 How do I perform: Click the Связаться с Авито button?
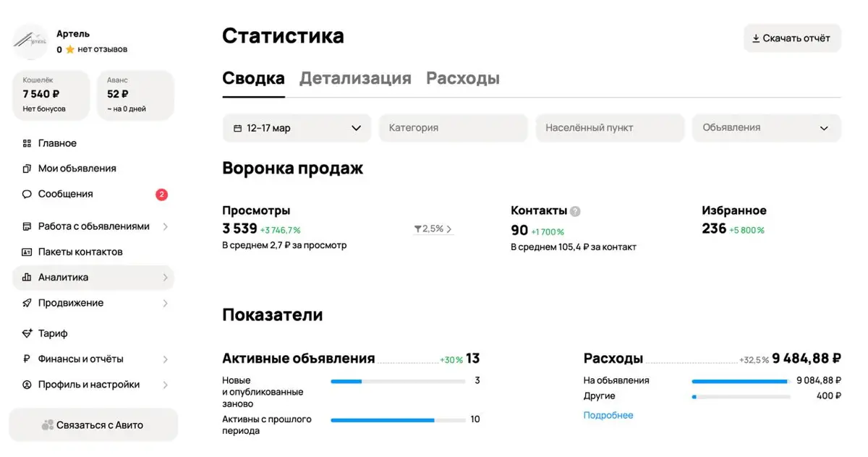93,425
